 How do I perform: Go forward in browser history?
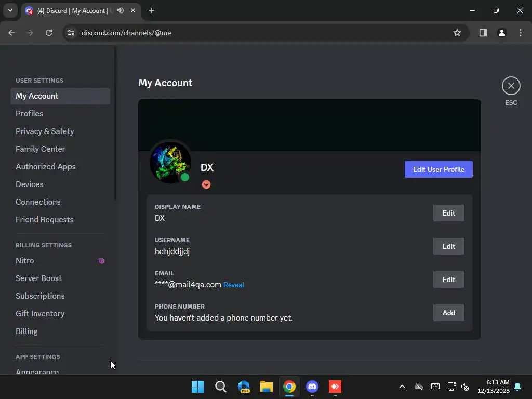pos(30,33)
